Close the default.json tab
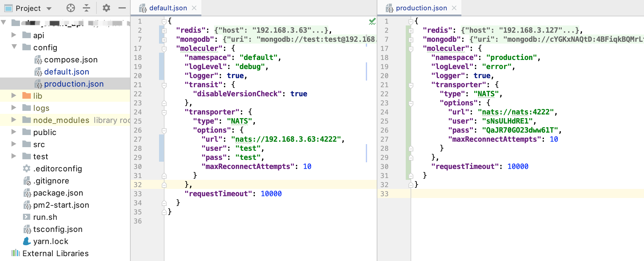Image resolution: width=644 pixels, height=261 pixels. pos(194,8)
